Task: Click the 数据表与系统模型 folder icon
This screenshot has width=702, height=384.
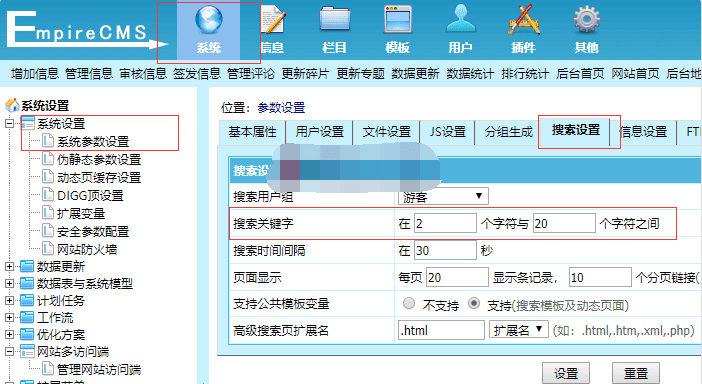Action: [x=27, y=283]
